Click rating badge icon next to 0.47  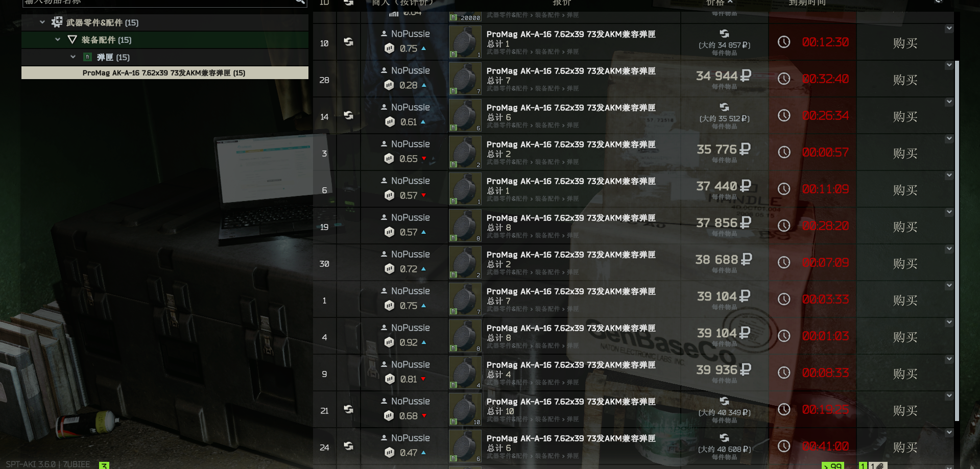[389, 453]
